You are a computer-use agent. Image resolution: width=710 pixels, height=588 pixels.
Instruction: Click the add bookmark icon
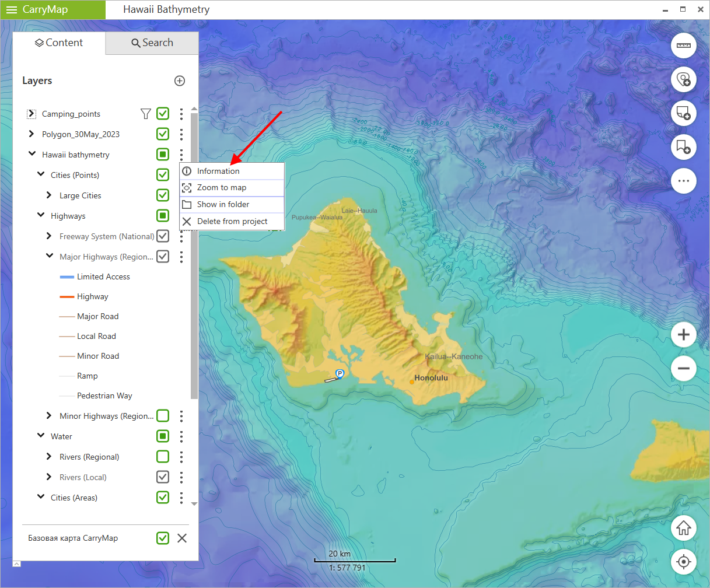click(683, 147)
